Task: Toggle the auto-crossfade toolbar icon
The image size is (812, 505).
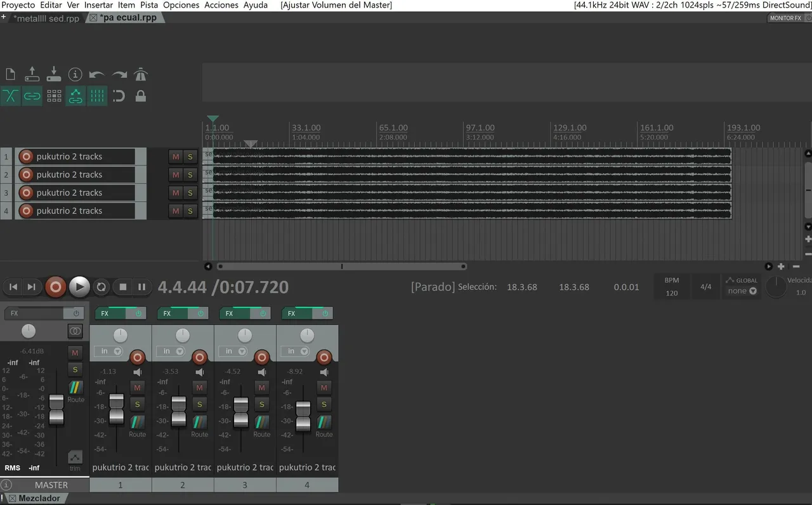Action: pyautogui.click(x=10, y=96)
